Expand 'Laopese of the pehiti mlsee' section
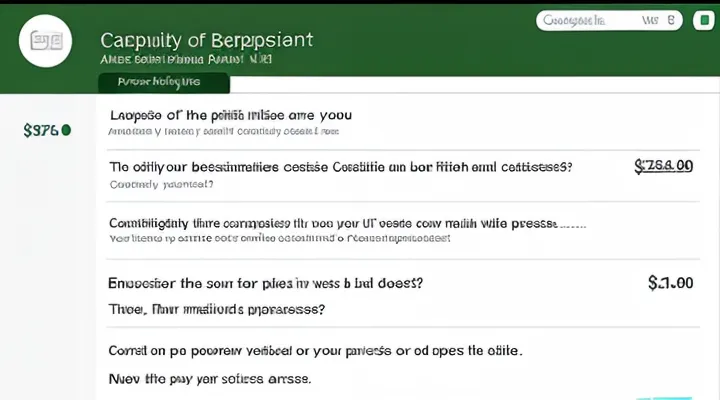 (231, 115)
